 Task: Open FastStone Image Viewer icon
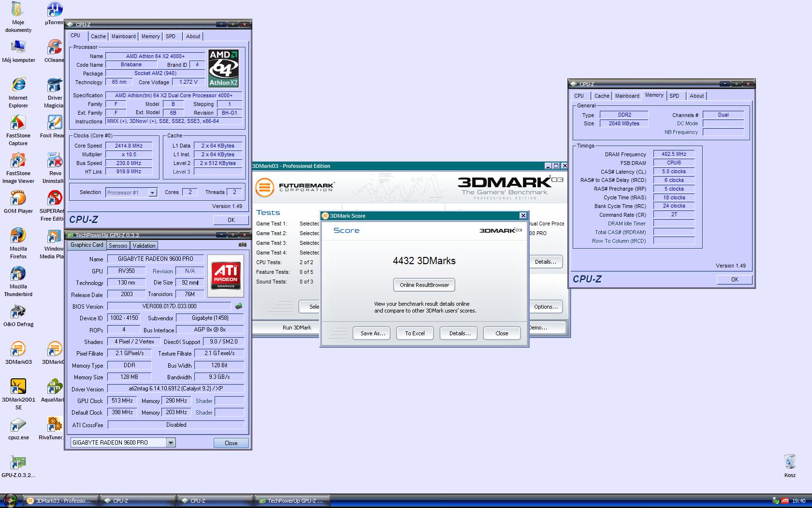pos(18,168)
